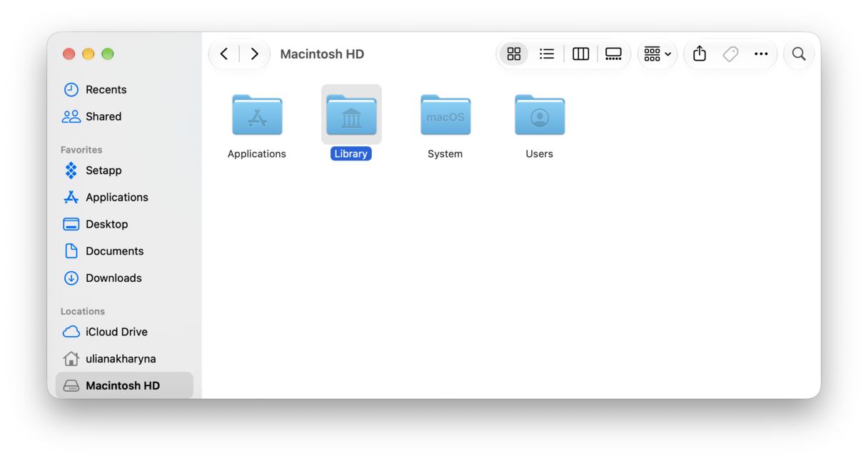Click the Macintosh HD drive icon
The image size is (868, 461).
pos(71,386)
